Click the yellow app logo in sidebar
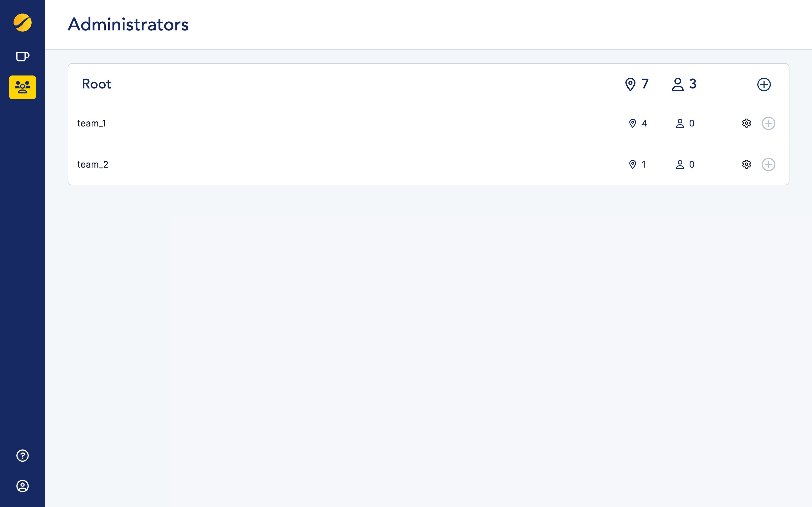The image size is (812, 507). tap(23, 23)
